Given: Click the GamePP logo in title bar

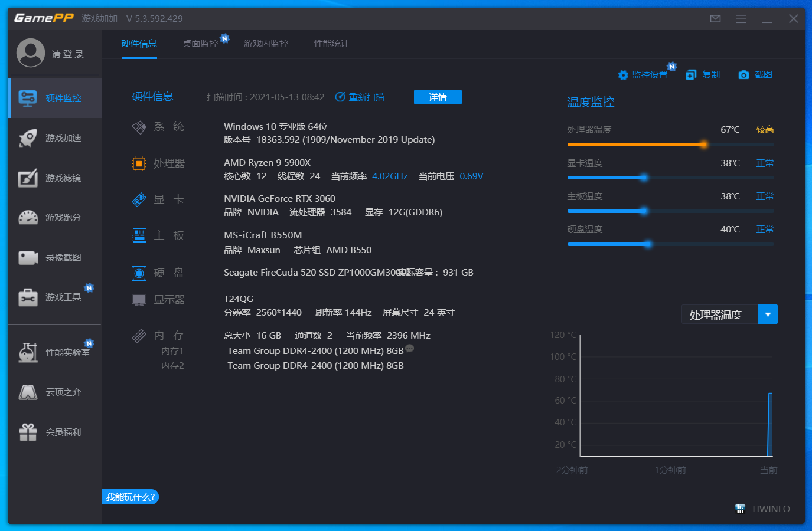Looking at the screenshot, I should 44,18.
